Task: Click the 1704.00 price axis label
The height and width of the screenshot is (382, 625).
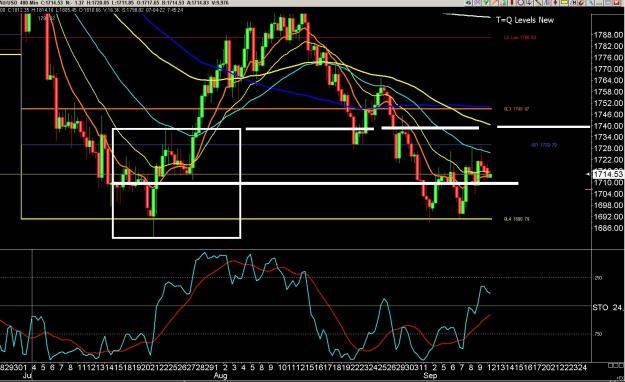Action: tap(609, 194)
